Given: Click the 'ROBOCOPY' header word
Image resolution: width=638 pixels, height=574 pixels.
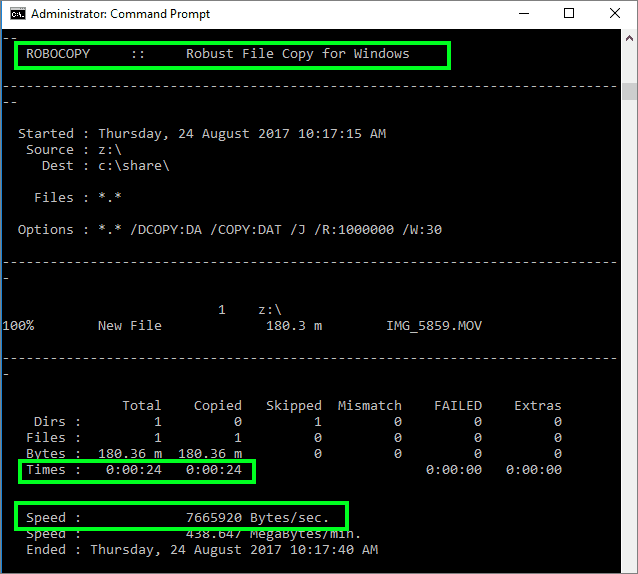Looking at the screenshot, I should click(x=58, y=54).
